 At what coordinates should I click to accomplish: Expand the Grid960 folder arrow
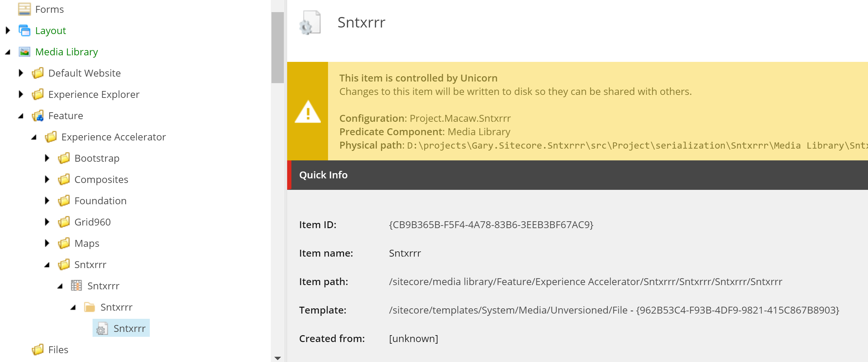(x=47, y=222)
